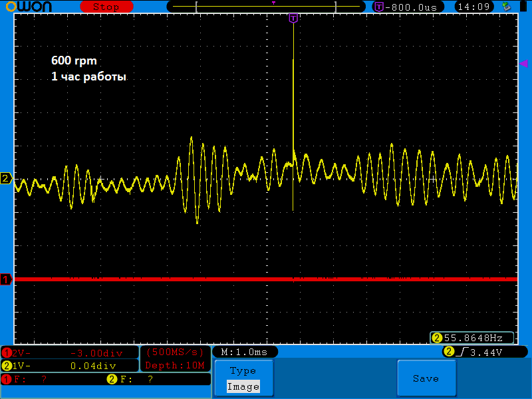Click the Depth:10M memory depth readout
Screen dimensions: 532x399
176,365
